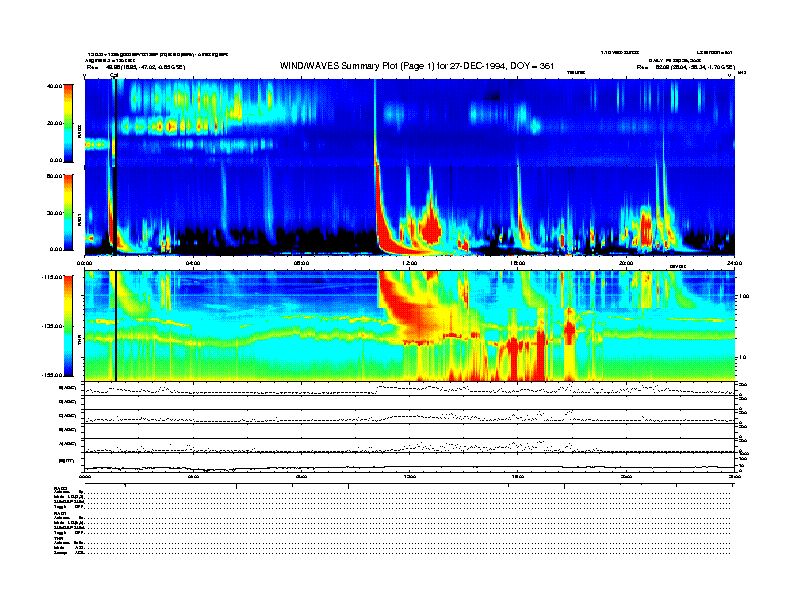Click the -135.00 label on TNR scale
792x612 pixels.
coord(53,326)
